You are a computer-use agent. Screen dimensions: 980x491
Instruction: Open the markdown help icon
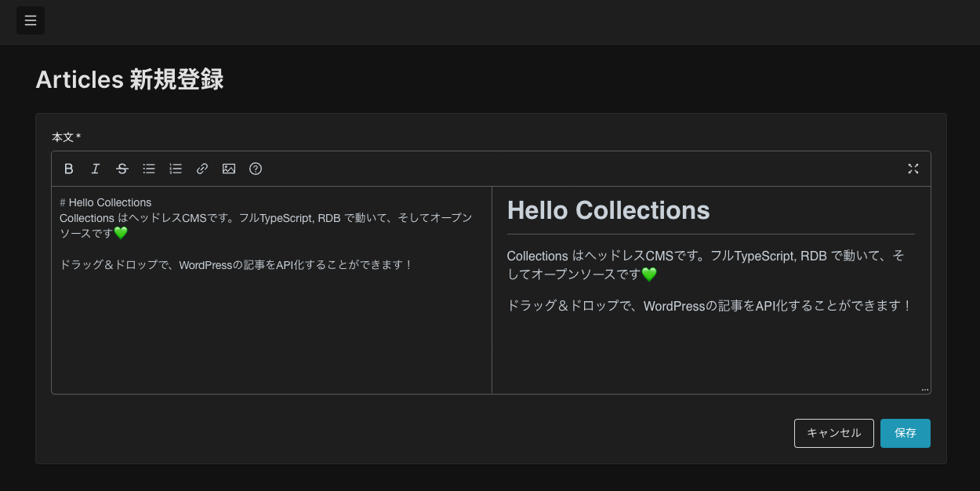[255, 169]
